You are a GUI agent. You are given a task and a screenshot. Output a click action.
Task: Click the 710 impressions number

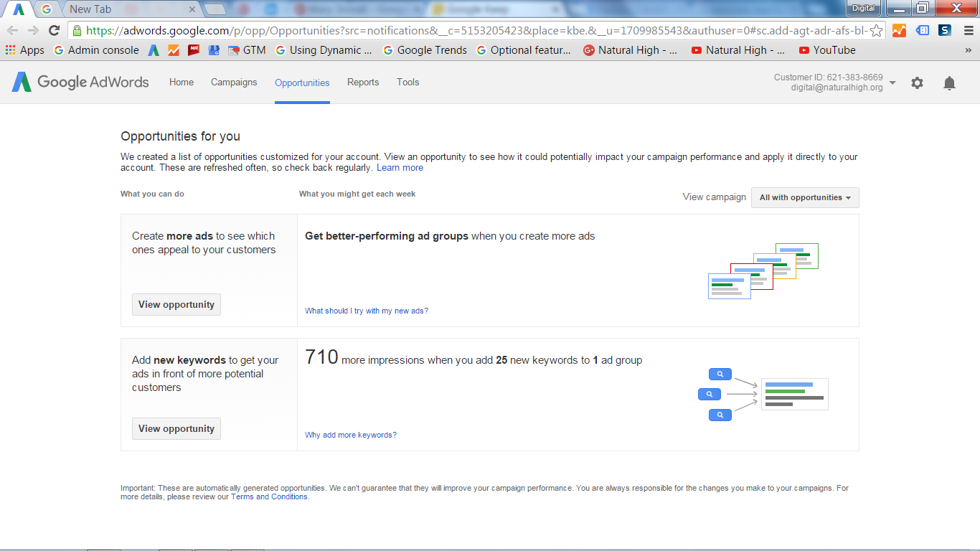(321, 357)
